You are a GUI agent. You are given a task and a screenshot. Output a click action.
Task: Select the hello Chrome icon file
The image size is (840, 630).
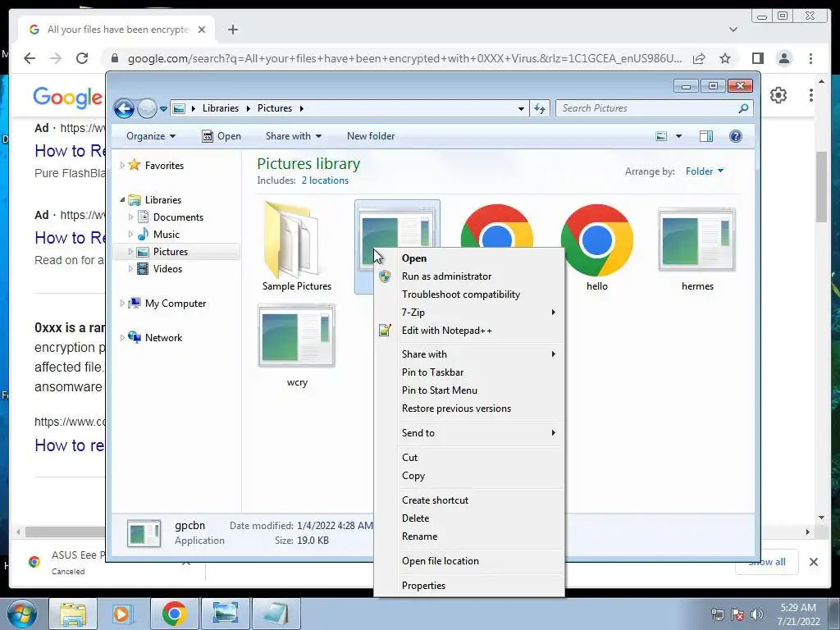click(x=597, y=247)
